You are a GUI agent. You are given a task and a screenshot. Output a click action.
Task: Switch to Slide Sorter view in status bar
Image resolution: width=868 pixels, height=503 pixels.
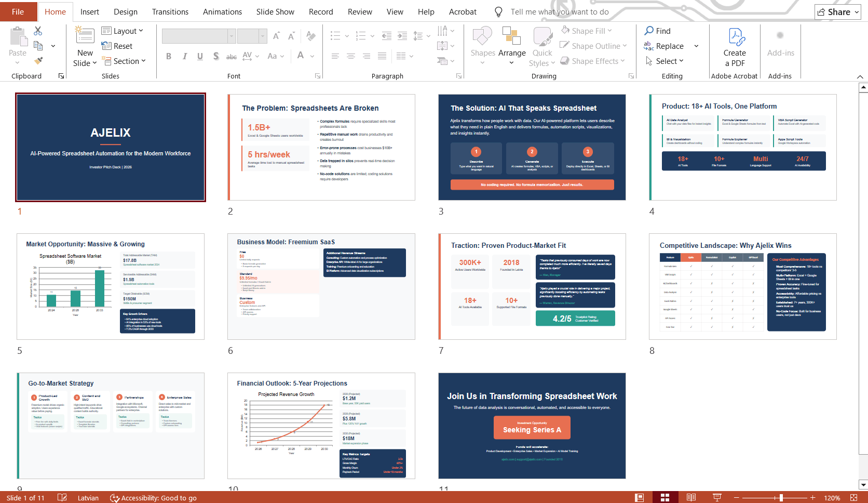(x=664, y=497)
